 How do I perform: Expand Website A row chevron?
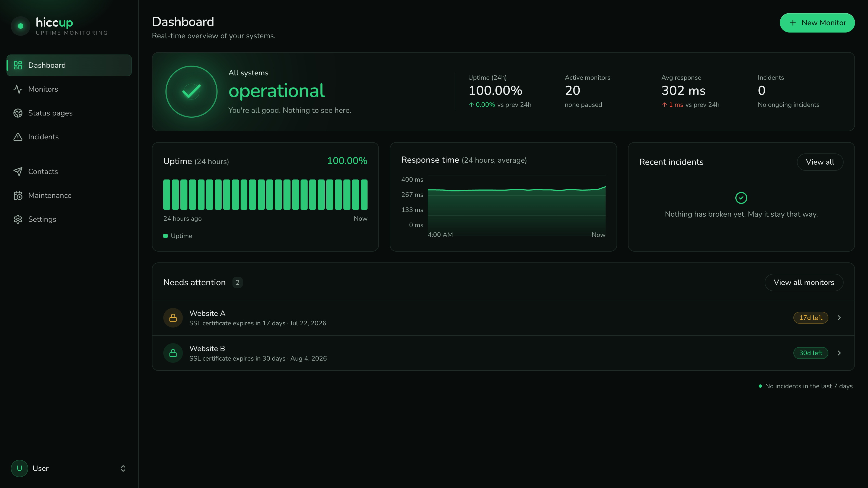tap(839, 318)
